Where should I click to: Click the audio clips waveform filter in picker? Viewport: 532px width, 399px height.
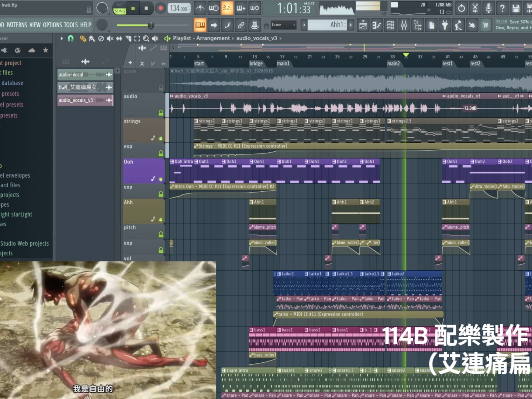coord(85,62)
